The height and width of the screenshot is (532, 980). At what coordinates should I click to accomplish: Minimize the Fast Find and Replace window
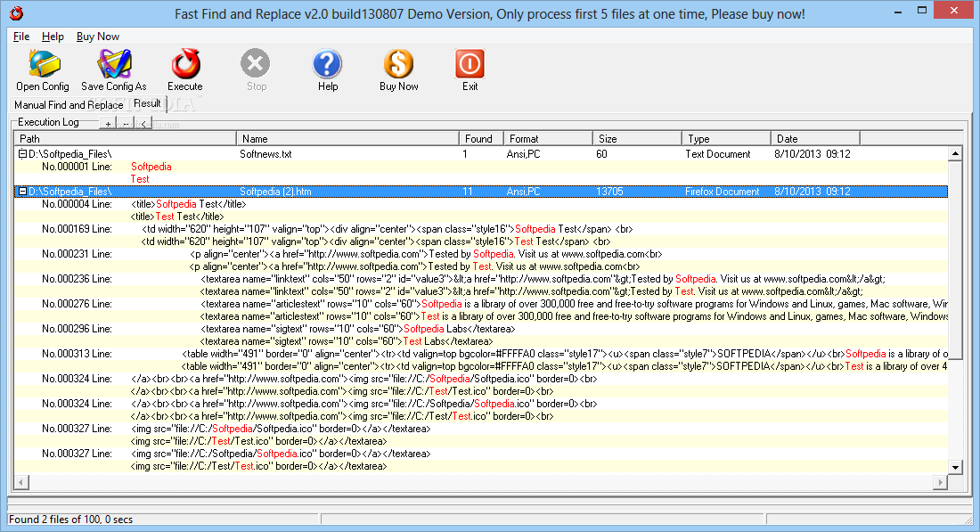tap(897, 12)
